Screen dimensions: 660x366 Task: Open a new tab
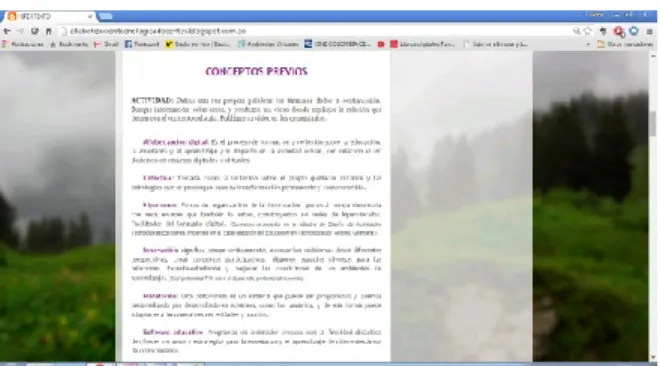(x=106, y=16)
